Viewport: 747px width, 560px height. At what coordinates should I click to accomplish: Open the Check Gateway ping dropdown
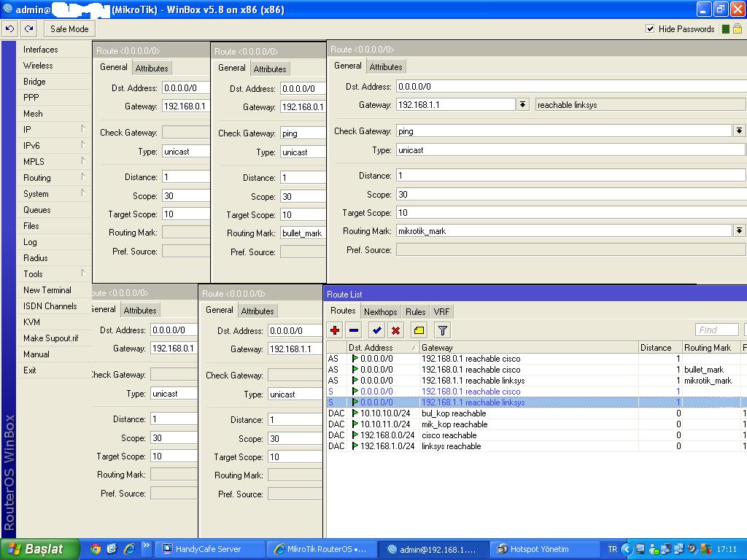pyautogui.click(x=739, y=131)
